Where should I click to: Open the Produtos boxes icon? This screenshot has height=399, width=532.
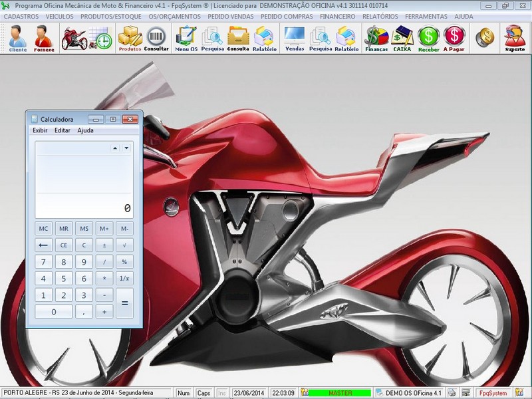click(x=130, y=38)
